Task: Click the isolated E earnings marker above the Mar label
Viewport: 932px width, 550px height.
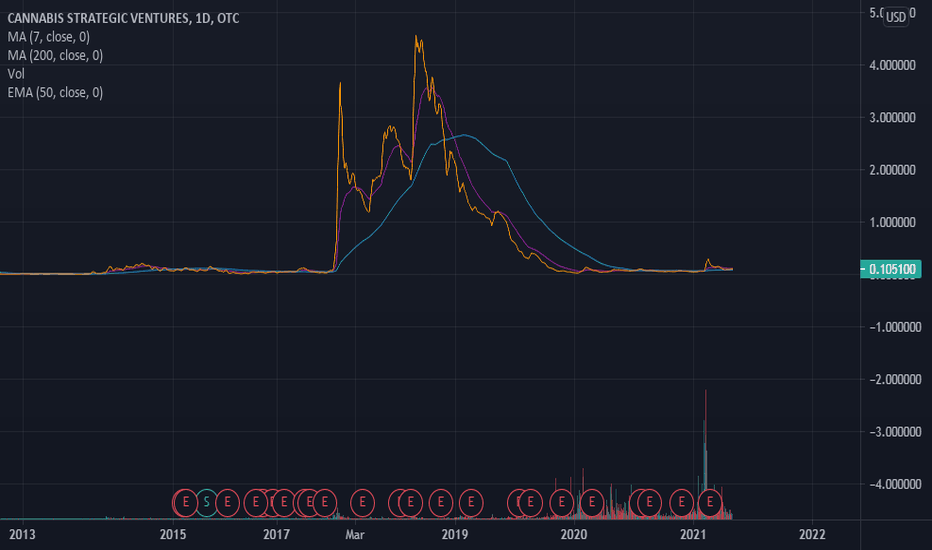Action: pos(362,502)
